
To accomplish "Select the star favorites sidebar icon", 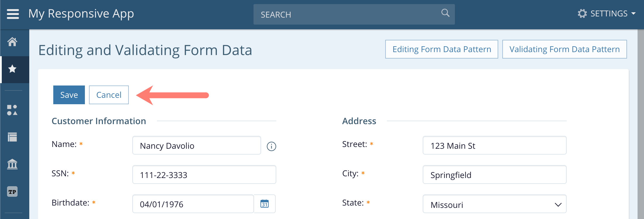I will coord(12,69).
